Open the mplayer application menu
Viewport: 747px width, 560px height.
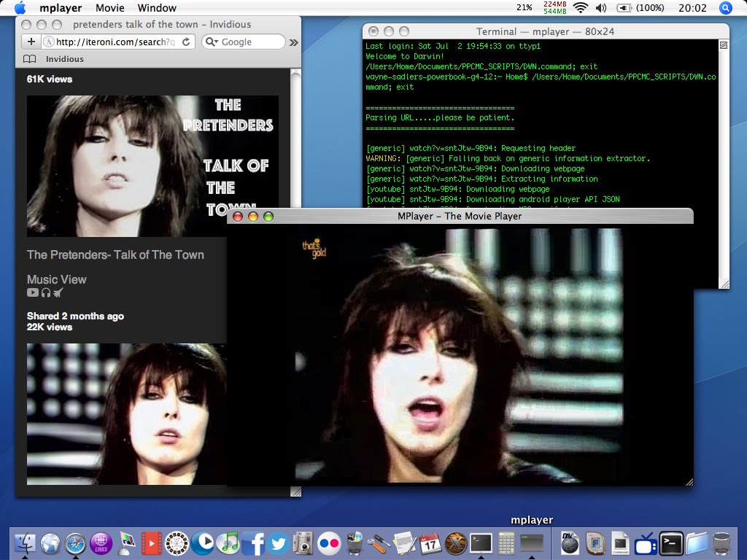(61, 7)
